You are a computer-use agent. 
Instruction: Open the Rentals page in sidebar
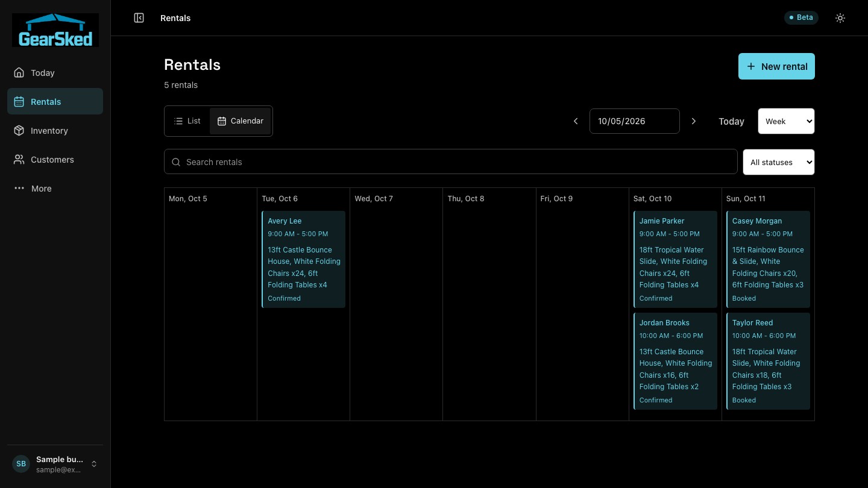[x=55, y=102]
